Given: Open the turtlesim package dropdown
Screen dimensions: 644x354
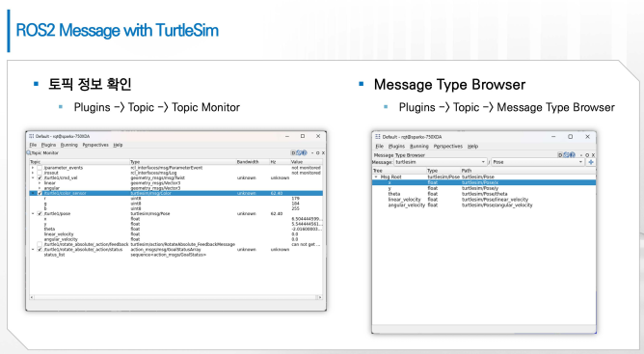Looking at the screenshot, I should pos(441,162).
